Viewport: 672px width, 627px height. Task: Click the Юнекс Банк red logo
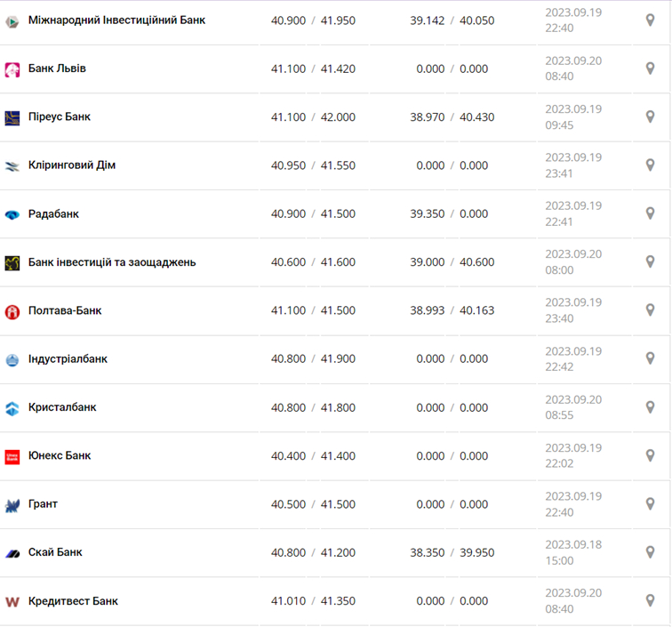[x=12, y=456]
